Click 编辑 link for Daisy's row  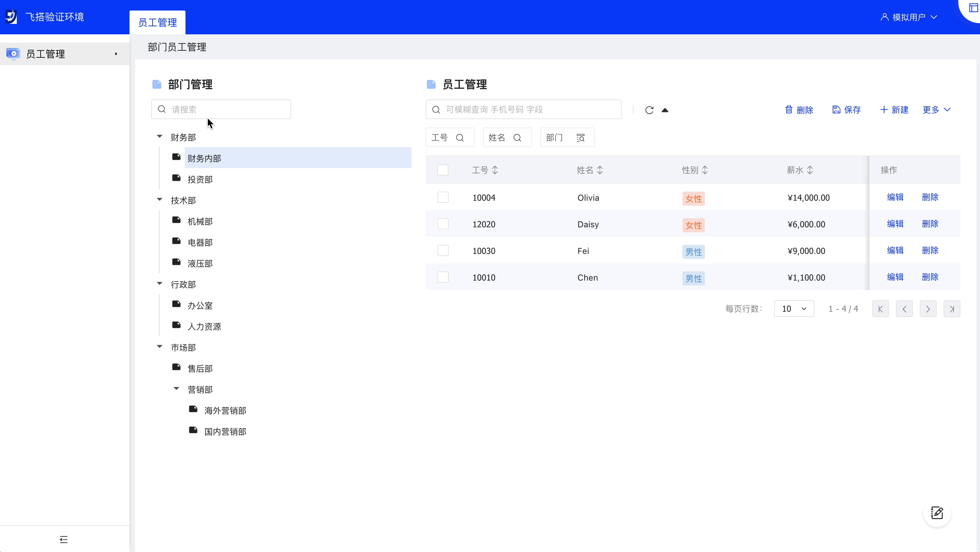(895, 223)
